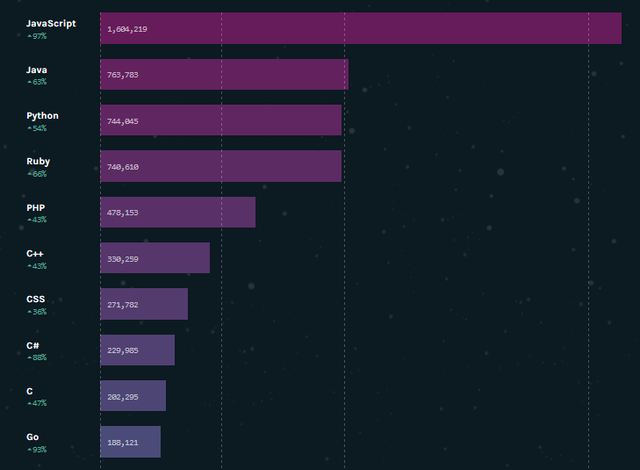Click the 97% growth figure under JavaScript
This screenshot has width=640, height=470.
click(x=37, y=36)
